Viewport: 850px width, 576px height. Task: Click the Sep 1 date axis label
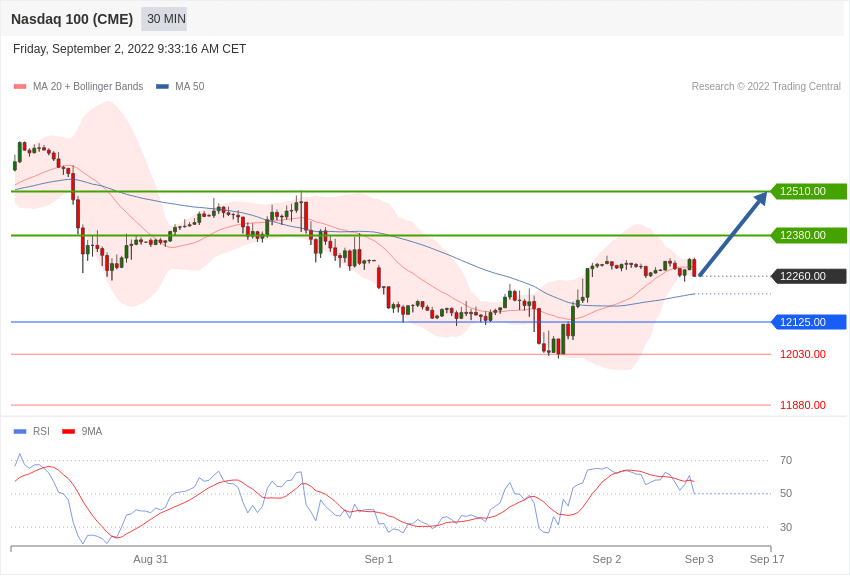[x=378, y=559]
